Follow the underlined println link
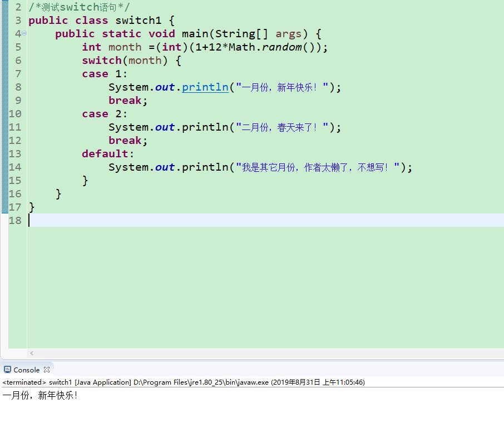This screenshot has width=504, height=423. point(205,87)
